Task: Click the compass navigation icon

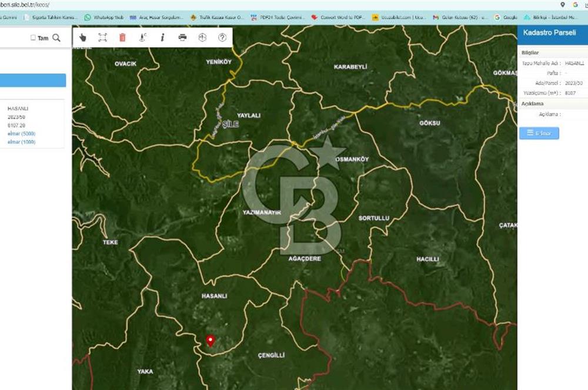Action: [x=202, y=38]
